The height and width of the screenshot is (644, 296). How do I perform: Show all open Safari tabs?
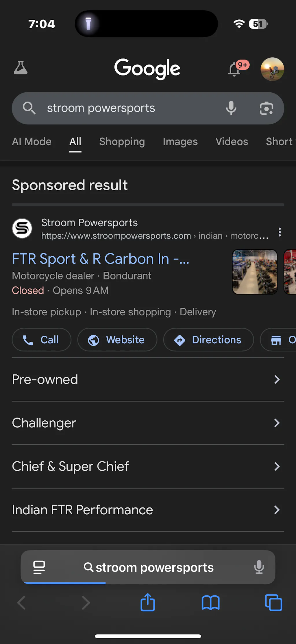coord(273,603)
